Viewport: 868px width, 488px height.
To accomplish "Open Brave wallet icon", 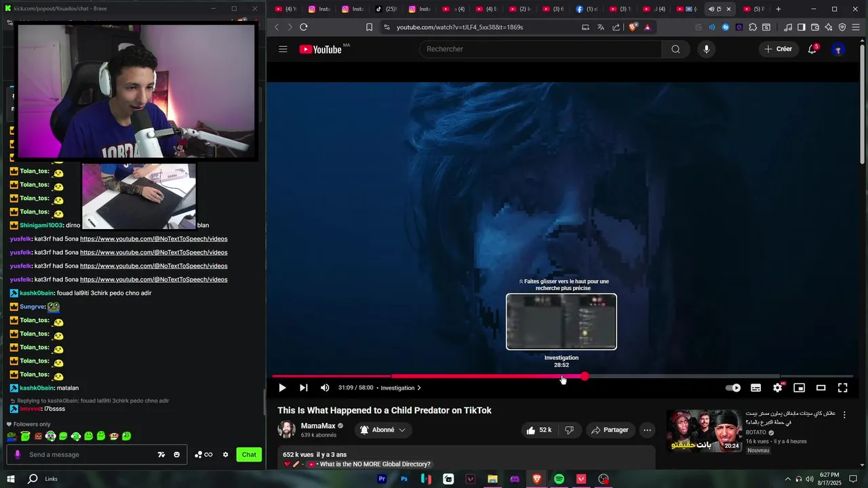I will pos(815,27).
